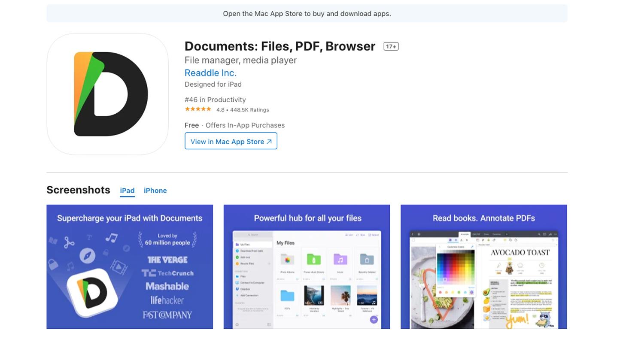Click the Designed for iPad text
This screenshot has height=339, width=644.
213,85
